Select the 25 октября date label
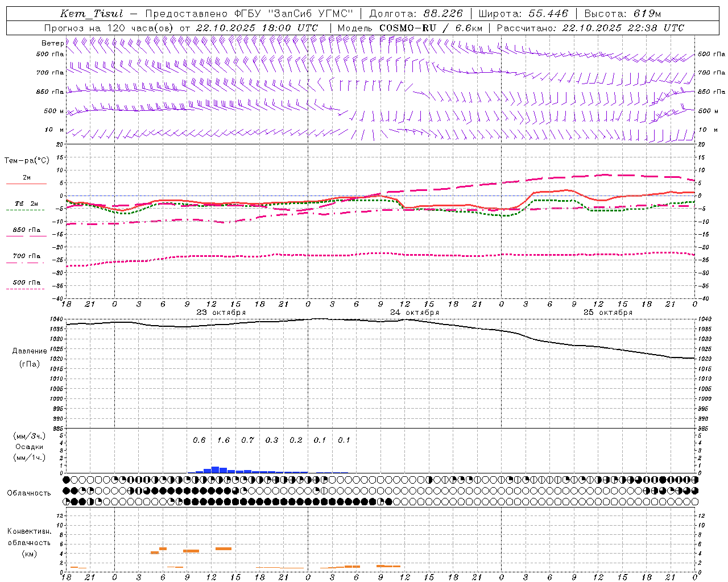This screenshot has width=728, height=582. [608, 313]
